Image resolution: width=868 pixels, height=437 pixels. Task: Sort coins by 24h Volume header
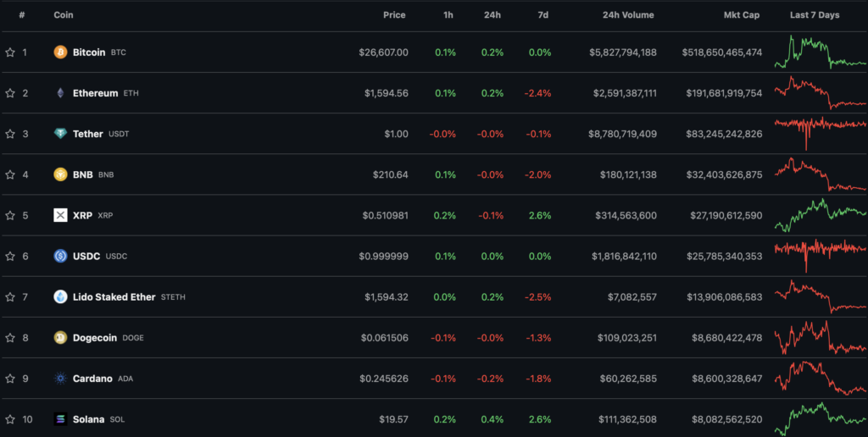pyautogui.click(x=629, y=15)
